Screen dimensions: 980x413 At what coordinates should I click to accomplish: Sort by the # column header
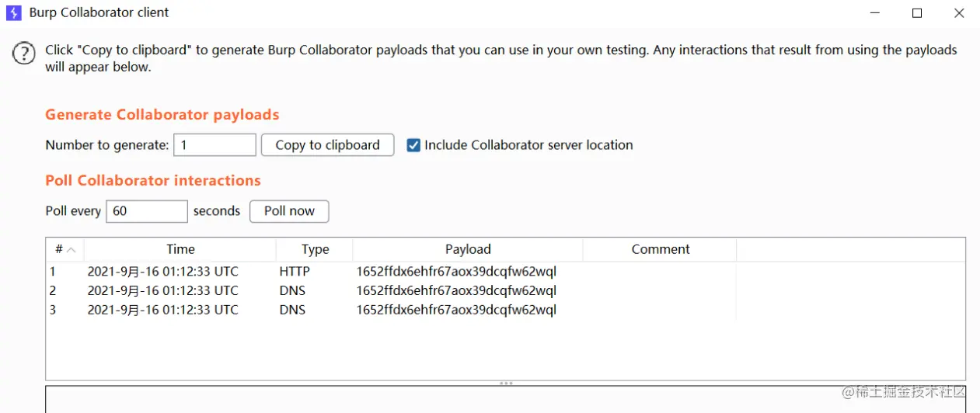[65, 249]
